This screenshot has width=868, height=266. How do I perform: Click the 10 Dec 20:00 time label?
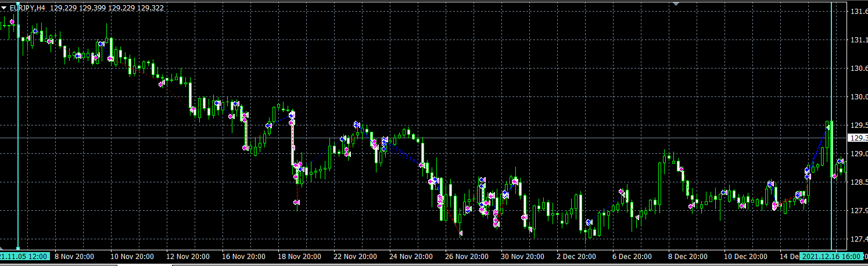coord(745,256)
